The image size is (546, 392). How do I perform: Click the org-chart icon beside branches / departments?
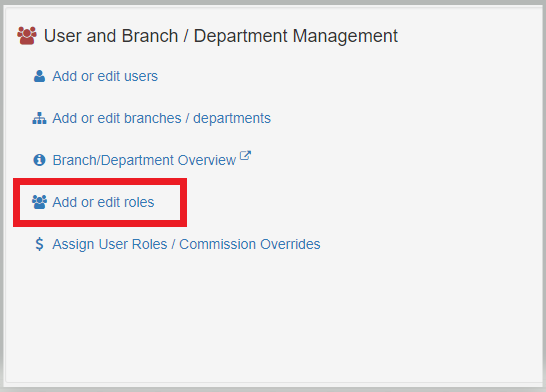point(39,118)
